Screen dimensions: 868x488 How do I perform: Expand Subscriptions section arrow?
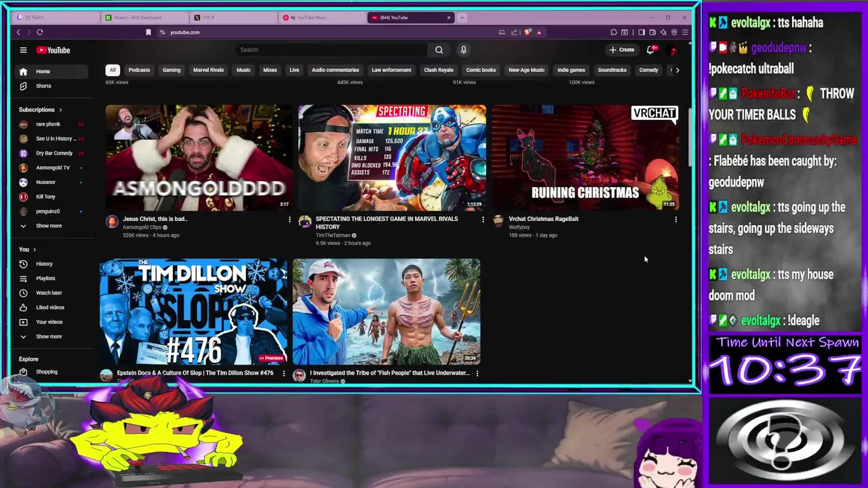pos(60,110)
